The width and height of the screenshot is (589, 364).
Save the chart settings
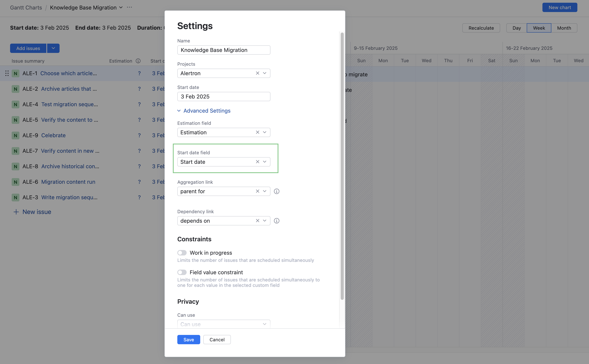pos(188,339)
